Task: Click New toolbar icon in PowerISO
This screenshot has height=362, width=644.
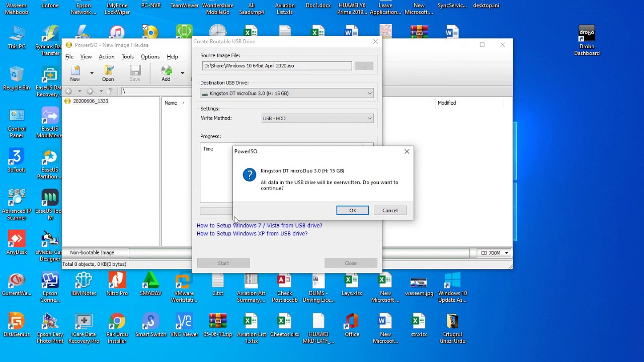Action: [x=75, y=73]
